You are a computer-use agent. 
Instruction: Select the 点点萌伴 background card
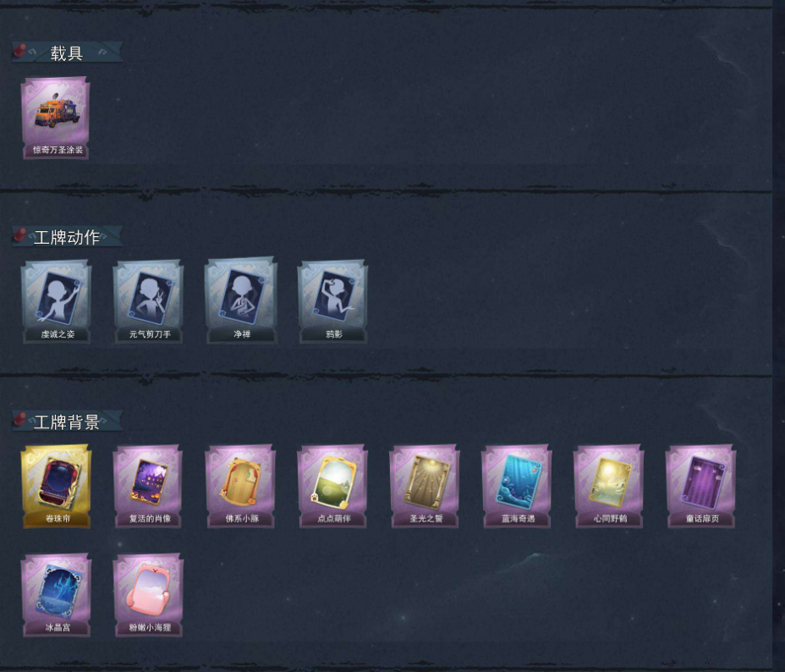[x=333, y=486]
